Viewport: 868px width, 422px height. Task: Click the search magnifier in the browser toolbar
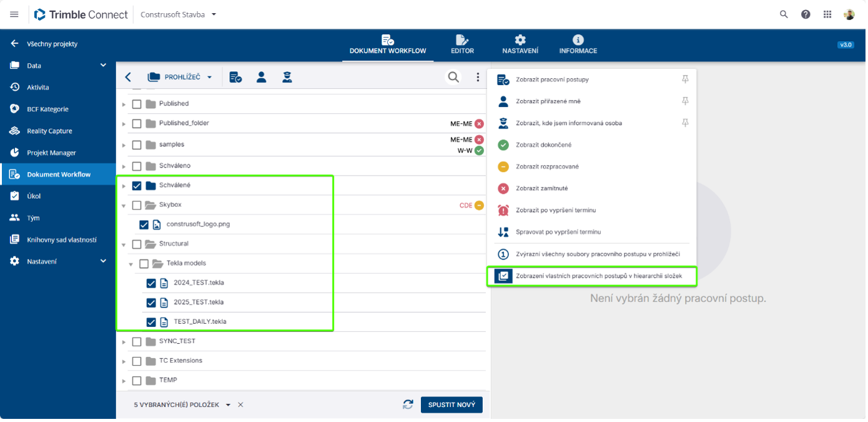coord(453,77)
